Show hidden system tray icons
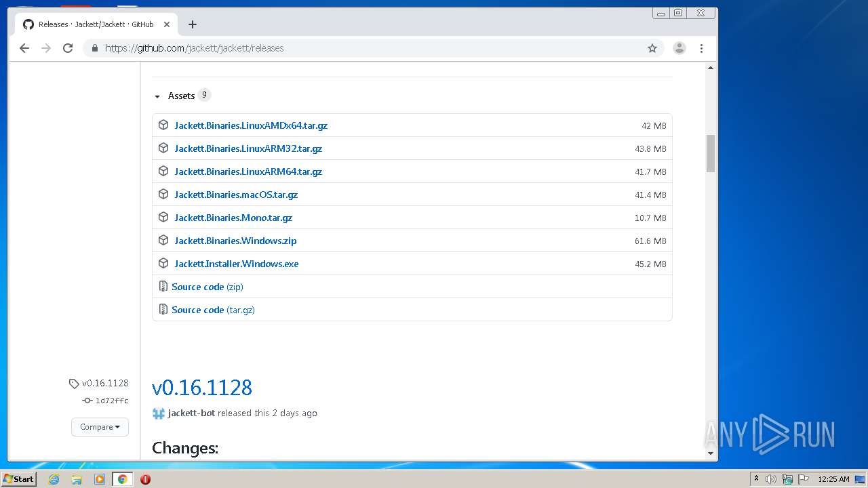Viewport: 868px width, 488px height. [x=756, y=479]
